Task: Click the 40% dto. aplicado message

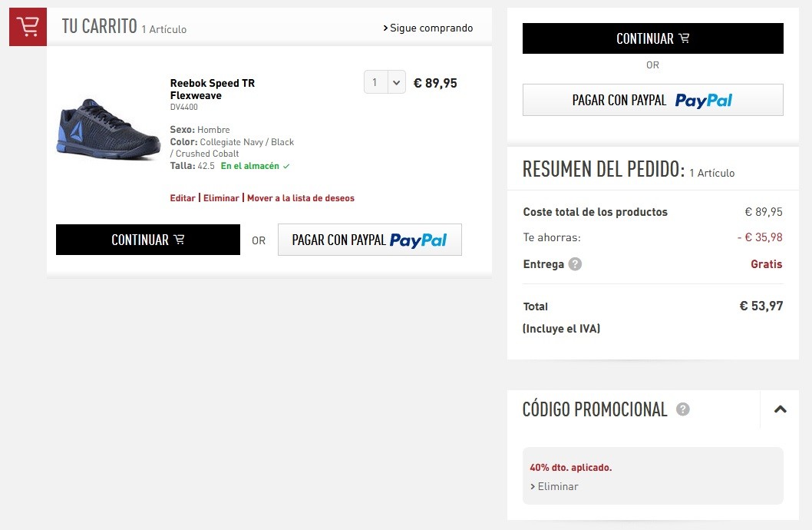Action: (571, 467)
